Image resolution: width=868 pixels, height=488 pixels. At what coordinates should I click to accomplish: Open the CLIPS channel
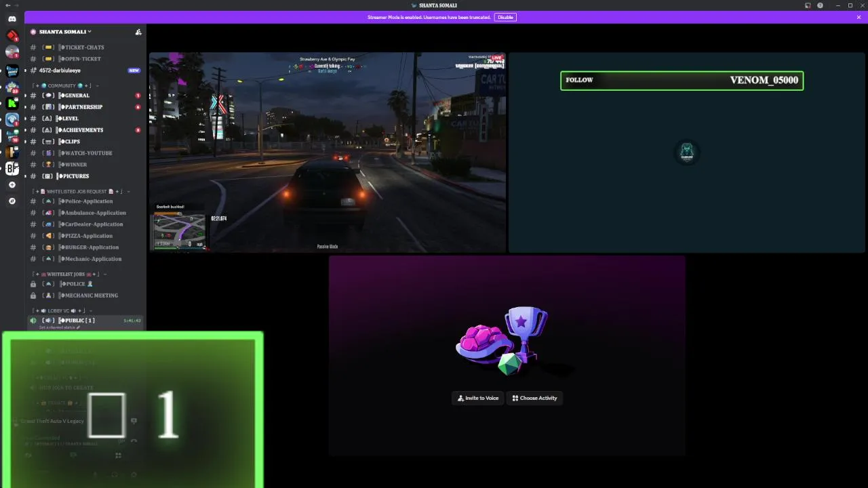pos(85,142)
